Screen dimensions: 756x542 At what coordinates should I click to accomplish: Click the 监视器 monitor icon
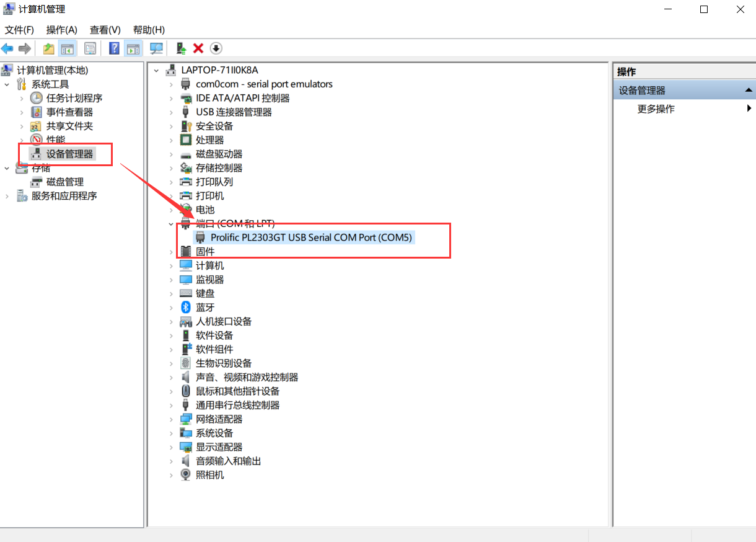[186, 279]
